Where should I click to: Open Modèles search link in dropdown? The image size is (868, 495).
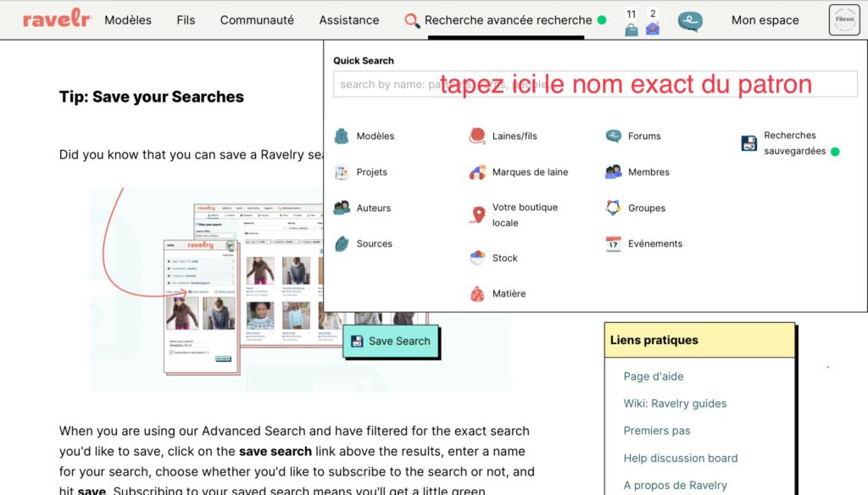pyautogui.click(x=376, y=136)
